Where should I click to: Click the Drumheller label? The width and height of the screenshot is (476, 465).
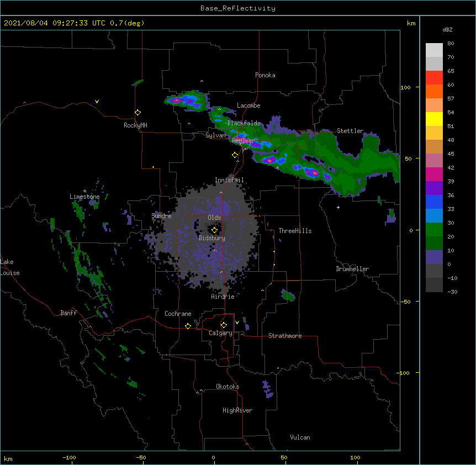coord(352,269)
